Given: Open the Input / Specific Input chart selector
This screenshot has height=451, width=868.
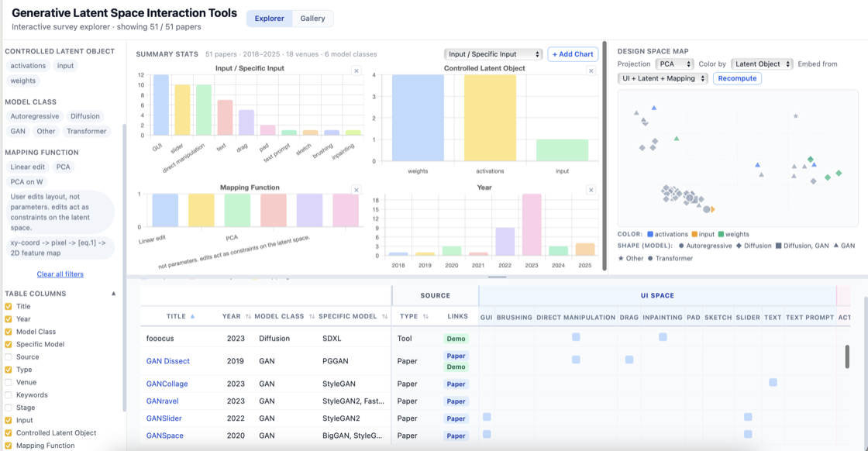Looking at the screenshot, I should point(493,54).
